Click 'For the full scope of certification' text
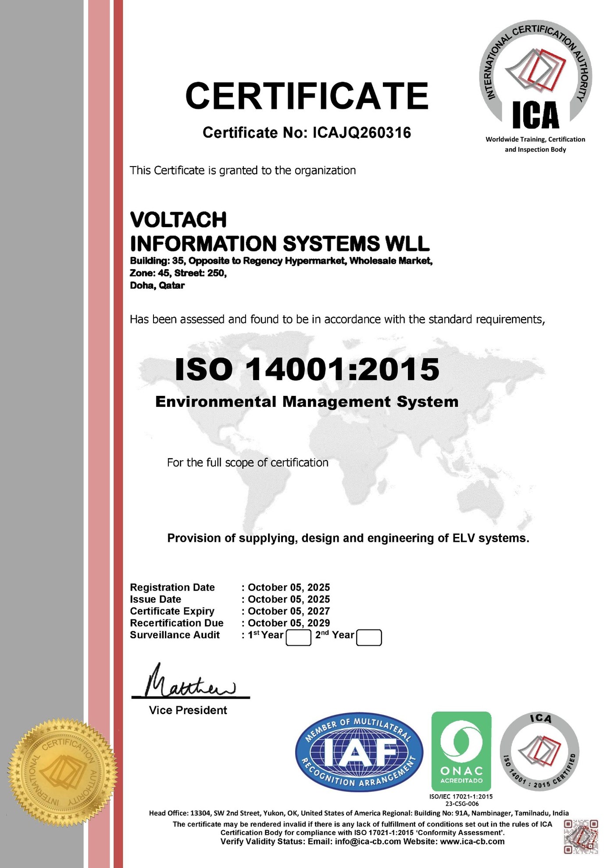Screen dimensions: 614x868 click(247, 463)
